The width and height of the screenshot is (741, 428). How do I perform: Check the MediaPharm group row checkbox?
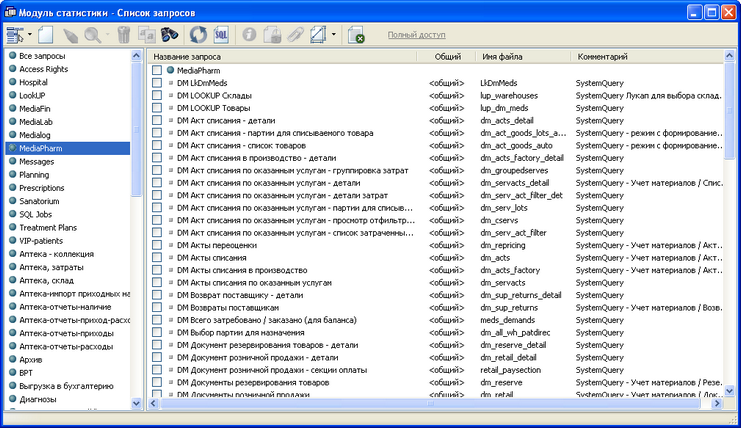click(x=157, y=70)
